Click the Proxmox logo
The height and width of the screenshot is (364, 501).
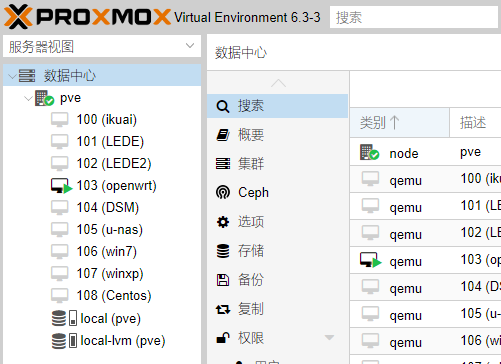(87, 17)
